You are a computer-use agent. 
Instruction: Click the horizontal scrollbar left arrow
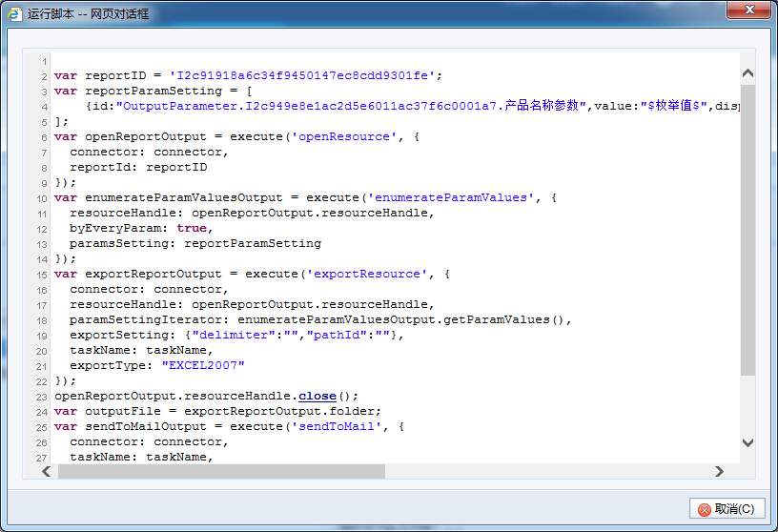(46, 471)
